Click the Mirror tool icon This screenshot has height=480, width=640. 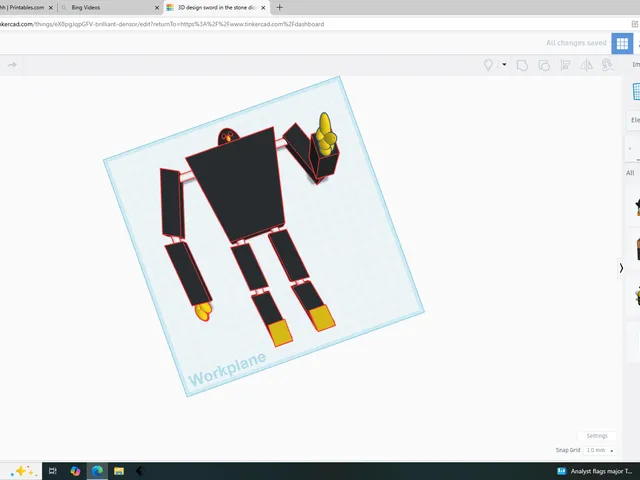tap(587, 65)
